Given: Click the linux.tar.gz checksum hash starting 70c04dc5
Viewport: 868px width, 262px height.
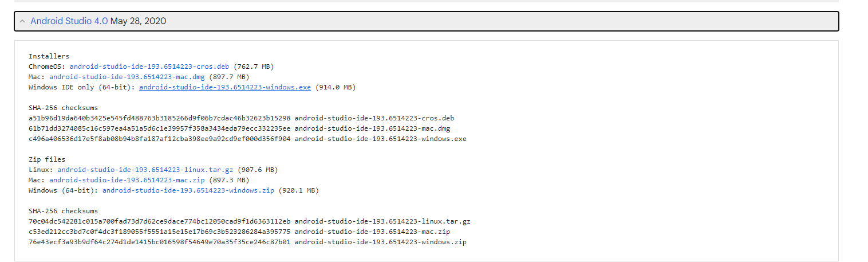Looking at the screenshot, I should coord(159,221).
